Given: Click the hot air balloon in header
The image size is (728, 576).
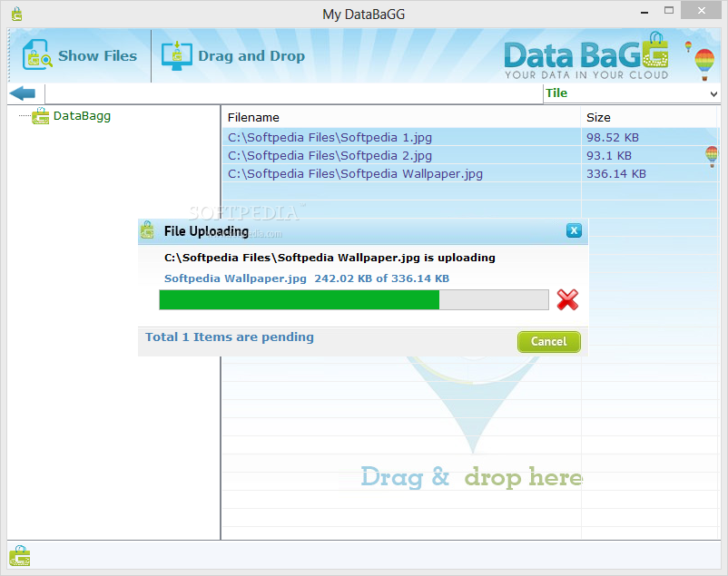Looking at the screenshot, I should tap(703, 64).
